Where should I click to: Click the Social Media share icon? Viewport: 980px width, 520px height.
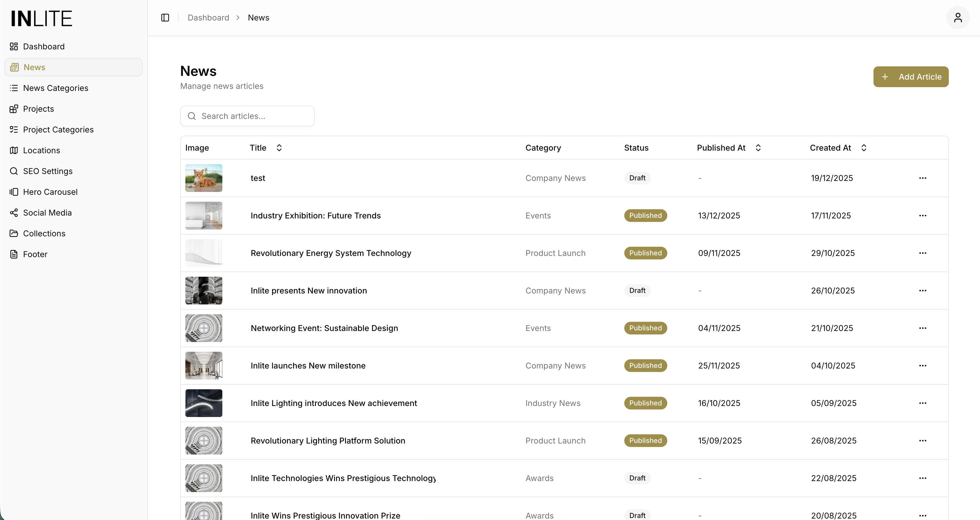click(x=14, y=213)
